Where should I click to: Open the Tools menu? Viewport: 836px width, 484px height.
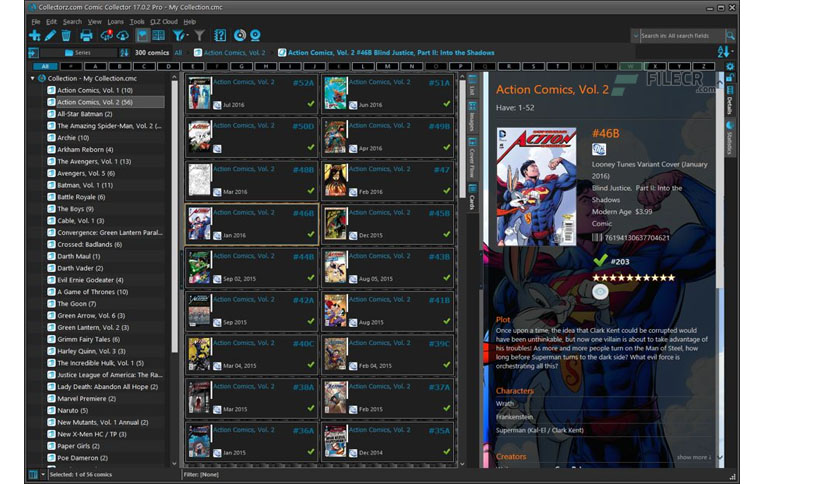pos(137,22)
